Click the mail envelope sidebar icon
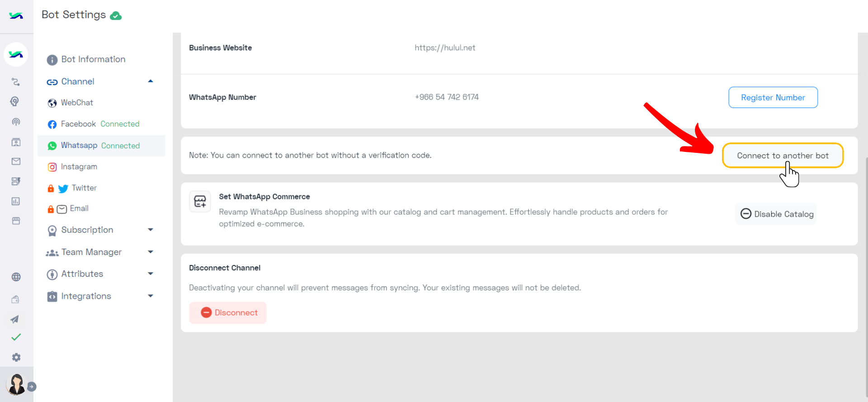 pos(16,161)
